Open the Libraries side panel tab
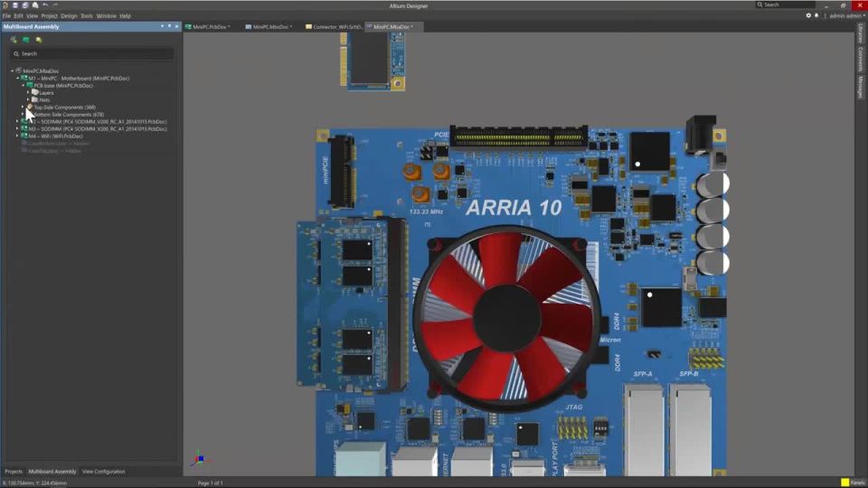The height and width of the screenshot is (488, 868). pos(860,33)
